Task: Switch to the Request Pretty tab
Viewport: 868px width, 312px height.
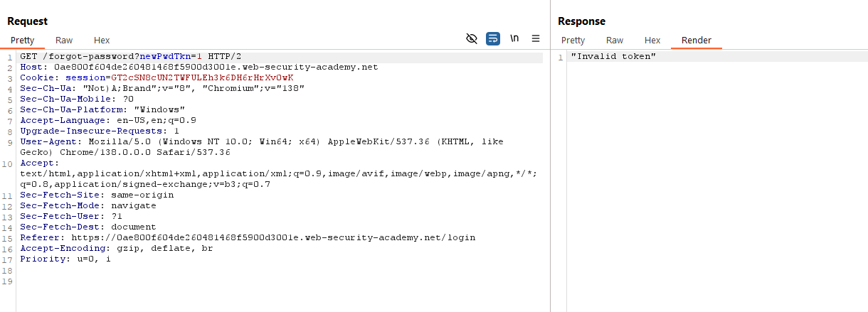Action: (x=22, y=41)
